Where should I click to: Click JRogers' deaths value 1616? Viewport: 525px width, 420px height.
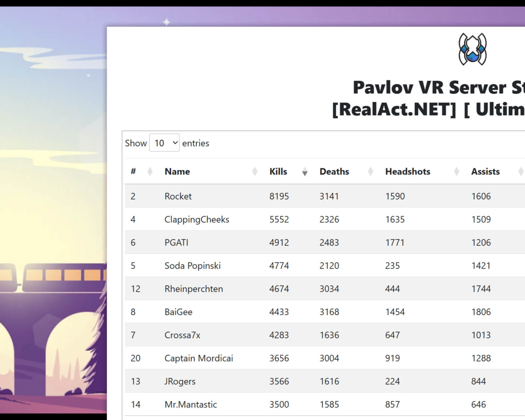coord(329,381)
